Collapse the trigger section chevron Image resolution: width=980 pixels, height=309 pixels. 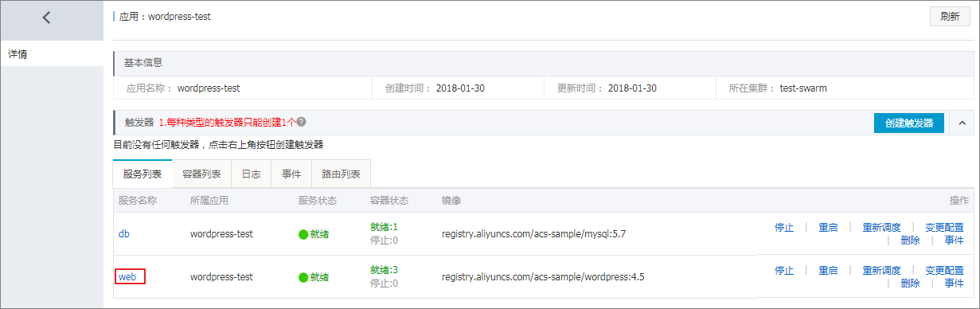962,123
